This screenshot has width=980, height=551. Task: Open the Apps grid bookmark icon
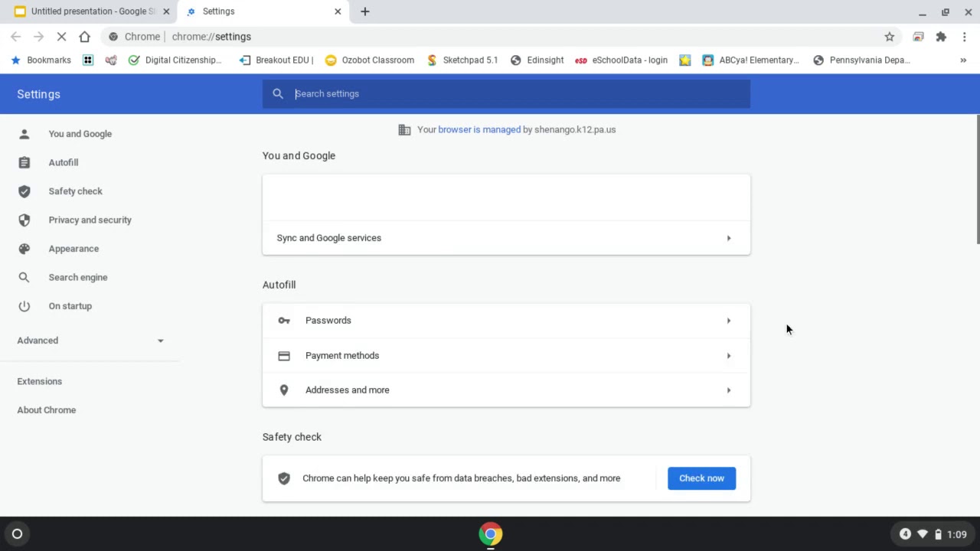tap(88, 60)
